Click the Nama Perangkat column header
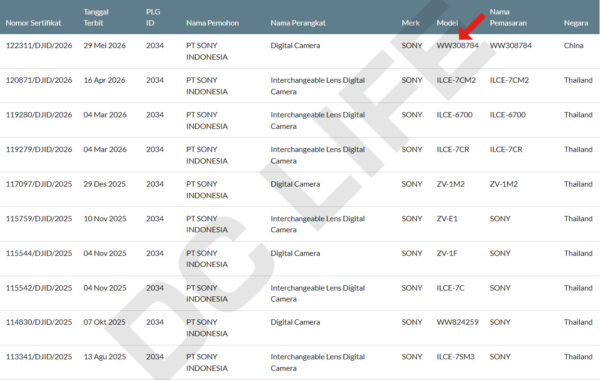 click(x=298, y=23)
